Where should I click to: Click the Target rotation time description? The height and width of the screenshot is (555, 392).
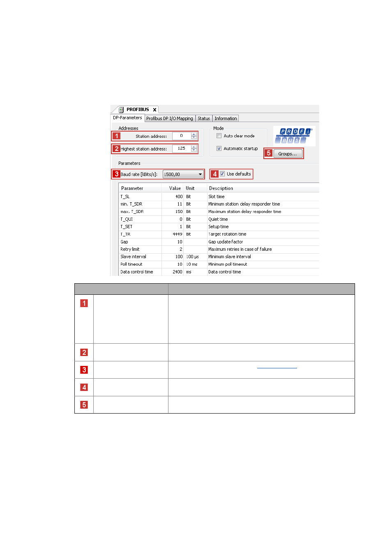pos(227,234)
